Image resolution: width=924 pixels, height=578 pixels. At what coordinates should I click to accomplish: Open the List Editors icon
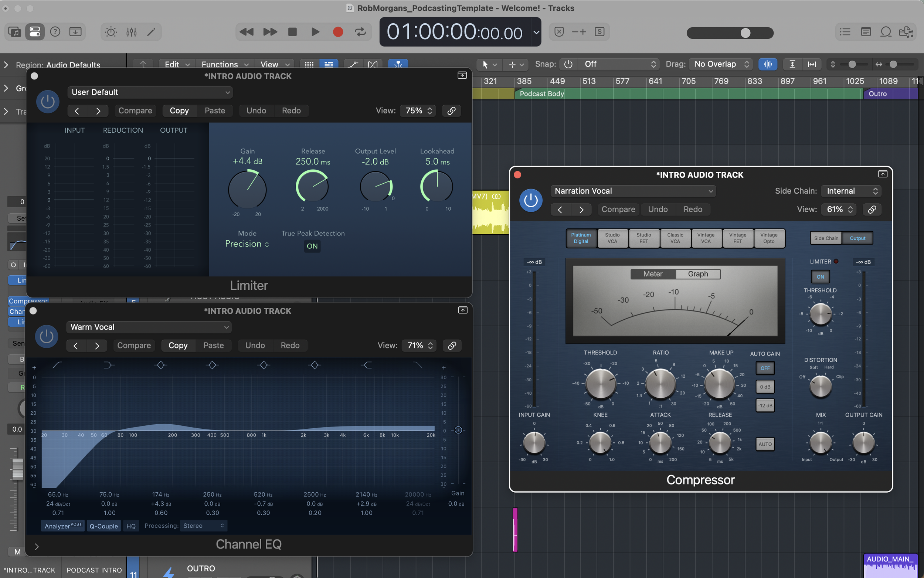[x=845, y=32]
